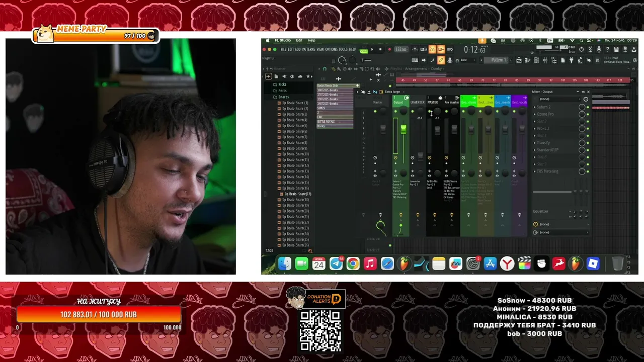Screen dimensions: 644x362
Task: Open the TOOLS menu
Action: (343, 49)
